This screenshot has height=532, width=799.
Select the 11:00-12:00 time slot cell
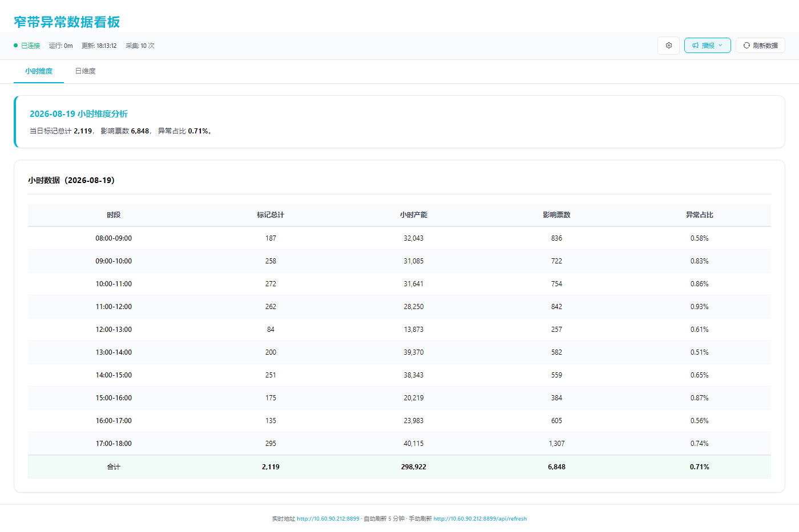pyautogui.click(x=114, y=307)
